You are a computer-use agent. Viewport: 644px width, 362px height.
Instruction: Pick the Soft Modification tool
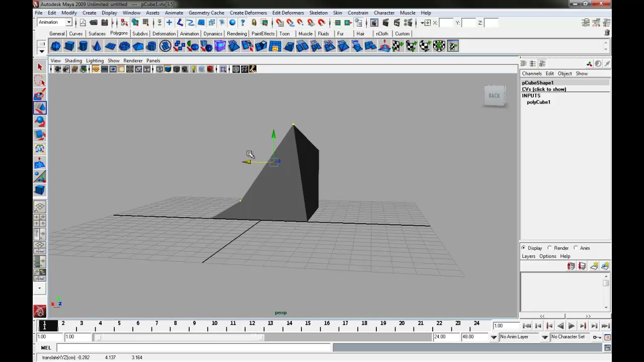click(40, 163)
